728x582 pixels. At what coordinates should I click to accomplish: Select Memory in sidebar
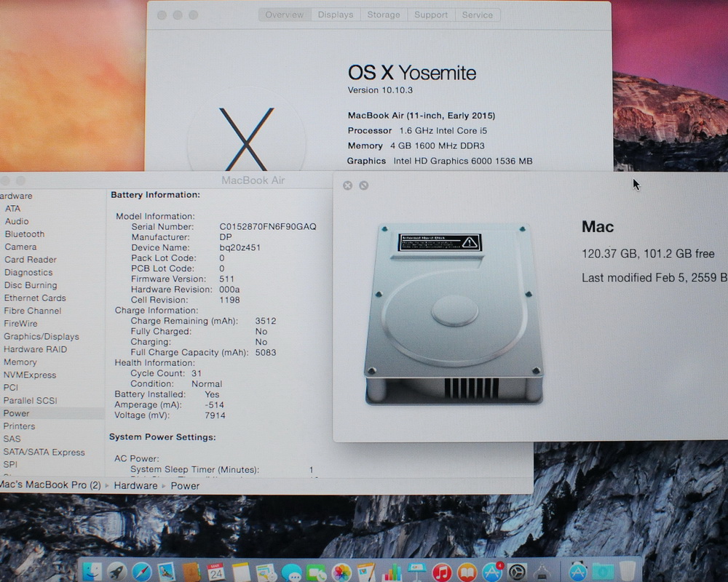point(20,362)
